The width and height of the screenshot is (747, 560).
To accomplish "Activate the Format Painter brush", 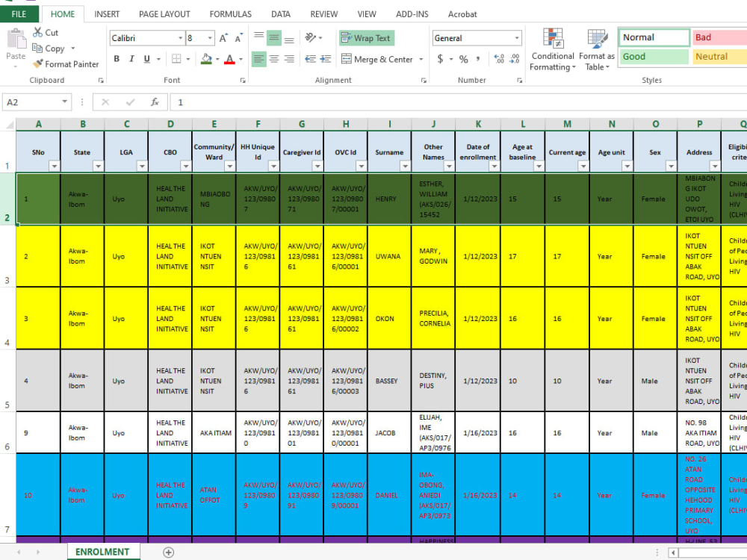I will (37, 63).
